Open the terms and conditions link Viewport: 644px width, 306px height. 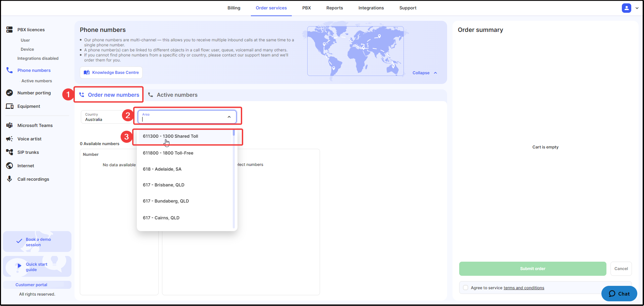524,288
